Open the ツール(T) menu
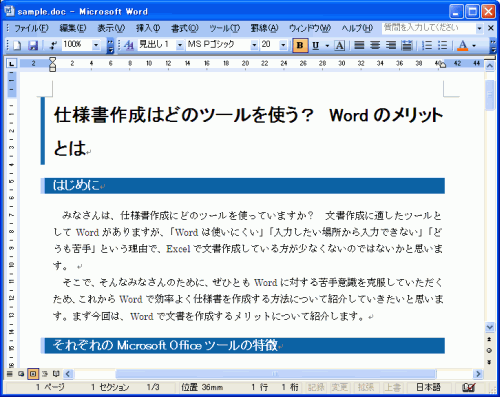The image size is (500, 397). 224,28
